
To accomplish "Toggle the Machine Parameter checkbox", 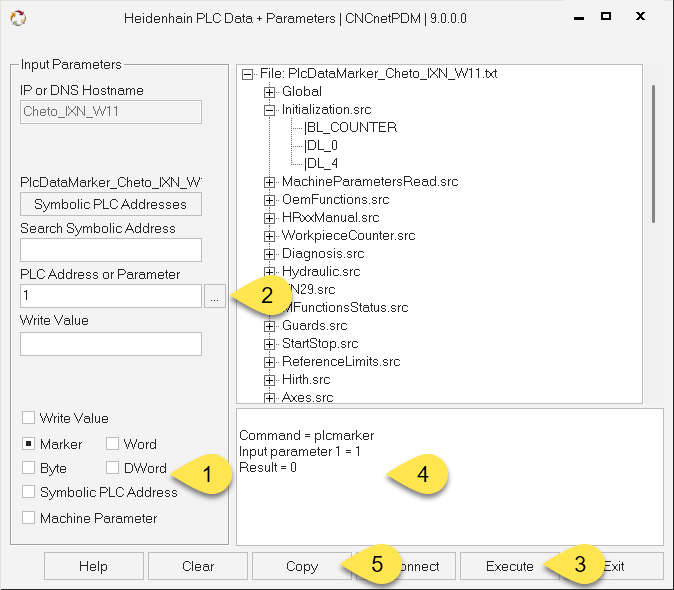I will pos(28,518).
